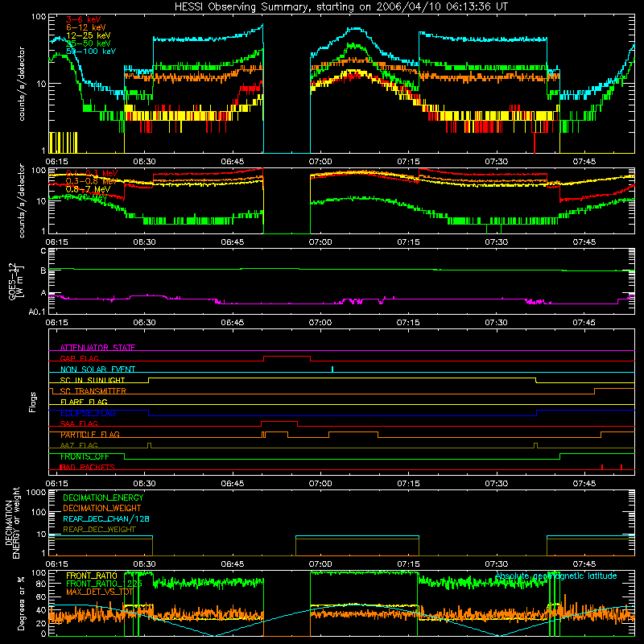The width and height of the screenshot is (644, 644).
Task: Click the Flags vertical axis title
Action: tap(32, 402)
